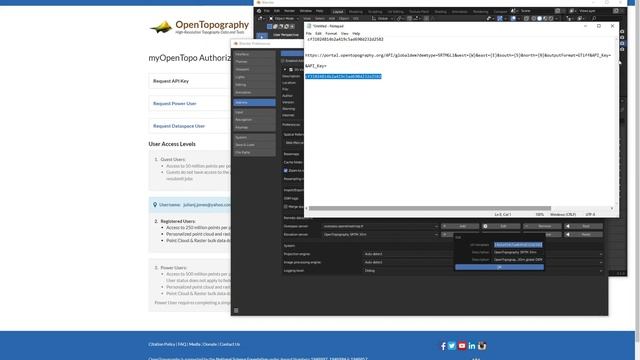The width and height of the screenshot is (640, 360).
Task: Open the Image processing engine dropdown
Action: point(483,262)
